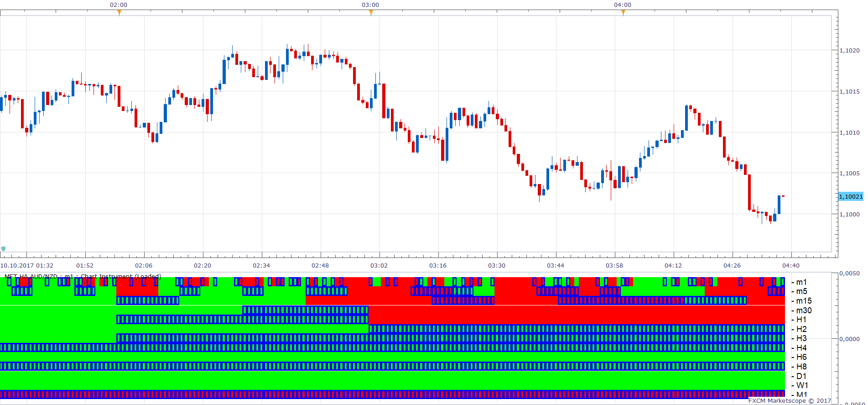Click the 03:02 time axis label
Screen dimensions: 868x405
coord(379,266)
